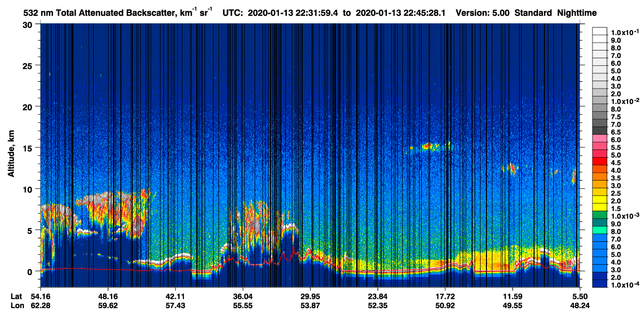
Task: Click the 'Lat' row label
Action: (16, 296)
